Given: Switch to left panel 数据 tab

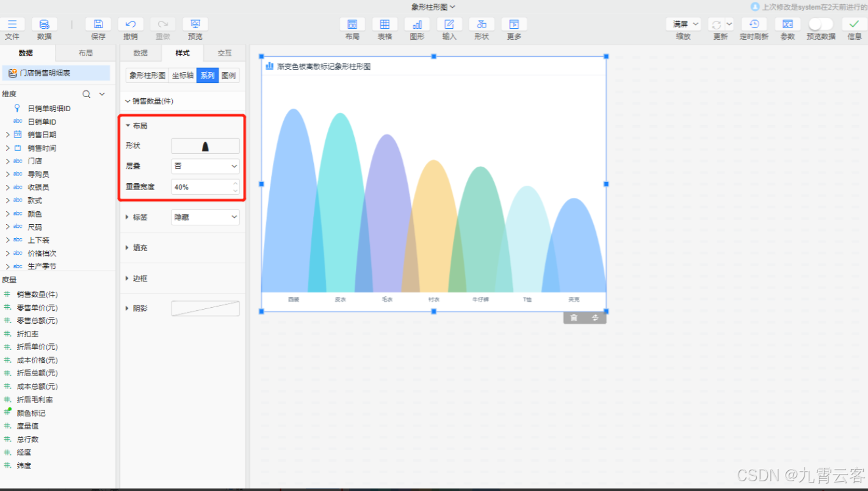Looking at the screenshot, I should point(27,53).
